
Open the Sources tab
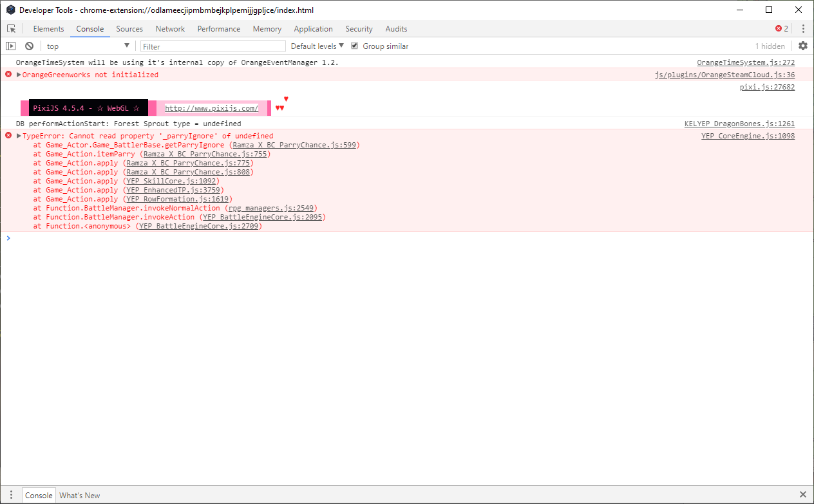129,29
